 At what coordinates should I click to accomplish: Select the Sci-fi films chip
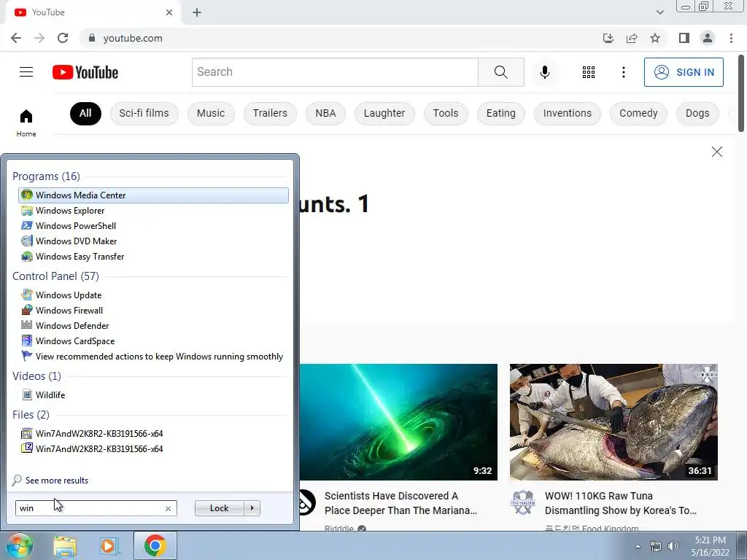click(144, 113)
